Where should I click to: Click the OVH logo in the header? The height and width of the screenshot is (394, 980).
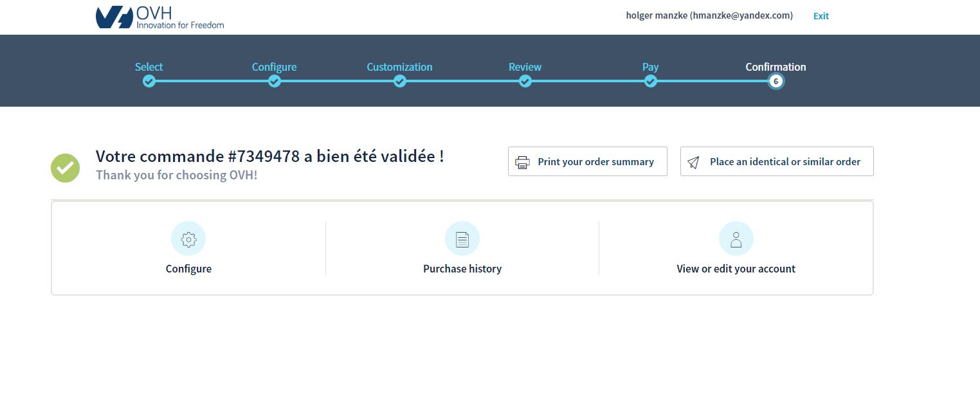[159, 17]
